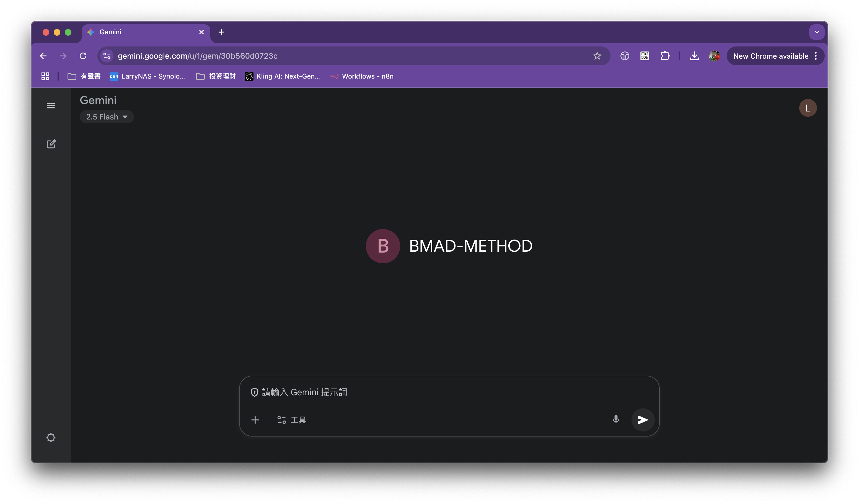
Task: Open Chrome downloads
Action: [x=694, y=56]
